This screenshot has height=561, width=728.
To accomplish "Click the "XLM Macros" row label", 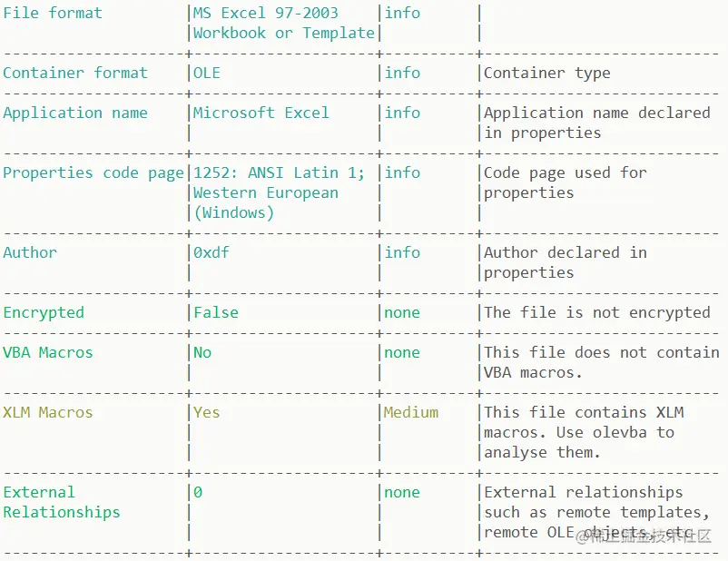I will click(x=48, y=412).
